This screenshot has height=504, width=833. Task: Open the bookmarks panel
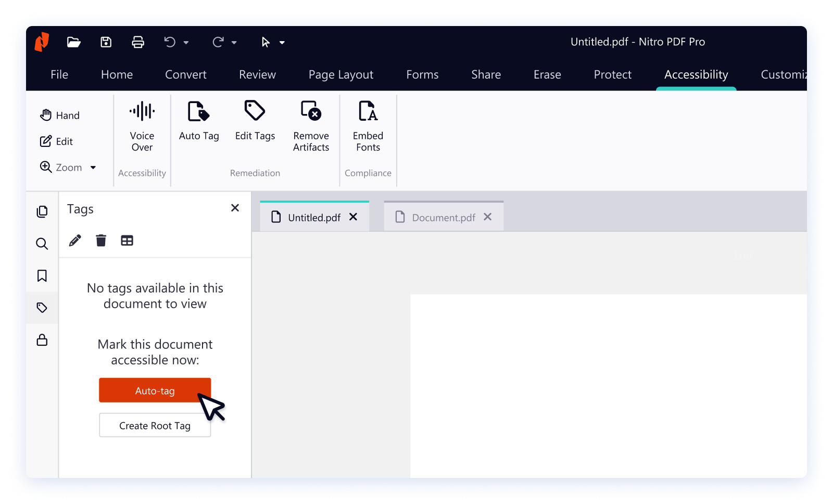pyautogui.click(x=42, y=276)
